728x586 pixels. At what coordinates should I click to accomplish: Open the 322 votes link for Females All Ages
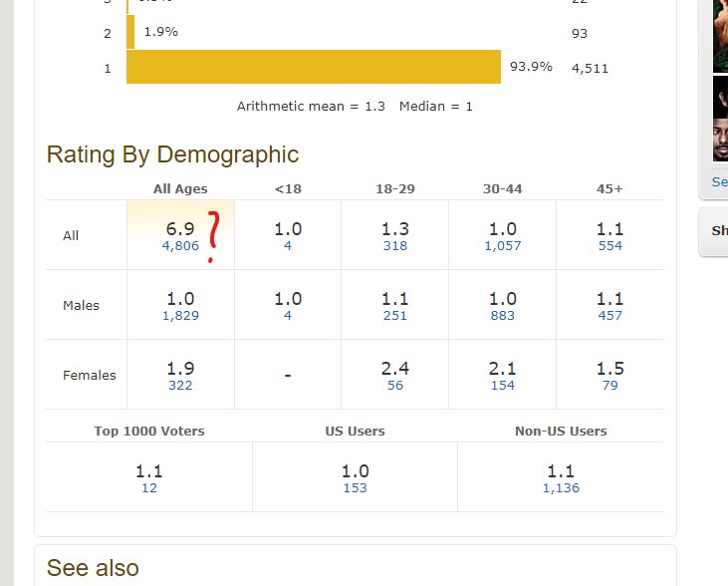coord(180,386)
